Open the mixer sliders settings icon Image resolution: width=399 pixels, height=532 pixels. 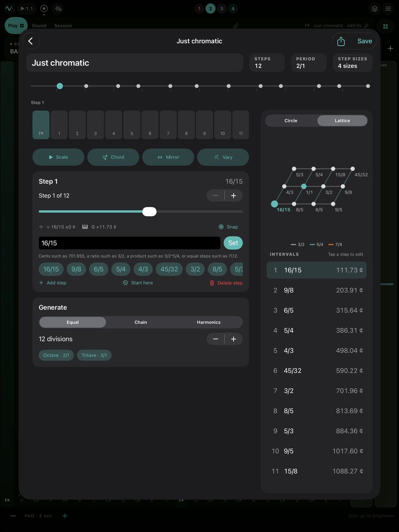(388, 9)
